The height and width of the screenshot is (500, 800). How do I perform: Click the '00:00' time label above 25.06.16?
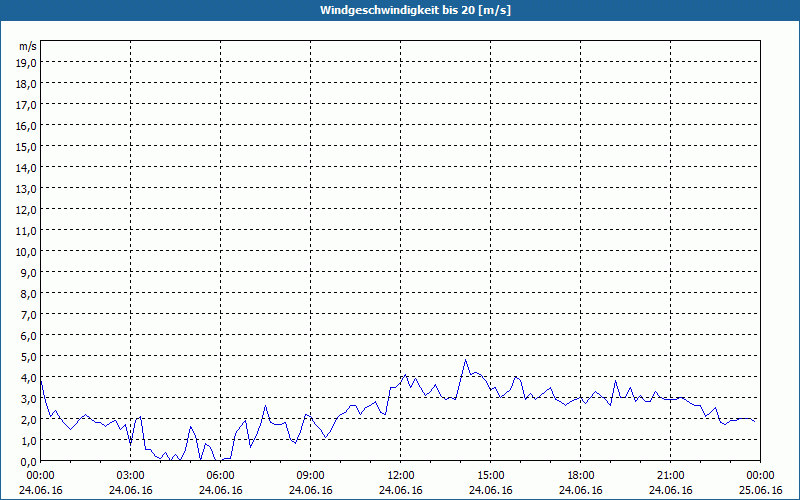click(x=761, y=476)
